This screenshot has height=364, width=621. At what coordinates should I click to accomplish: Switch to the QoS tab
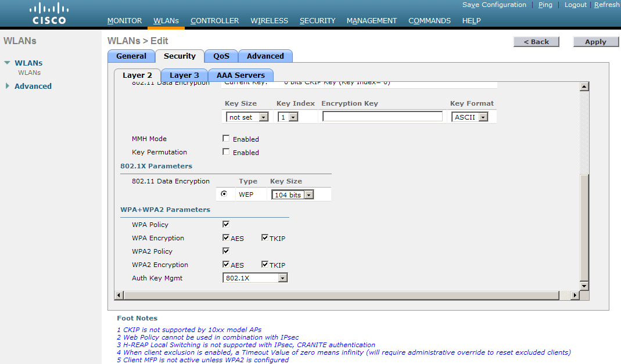coord(221,56)
